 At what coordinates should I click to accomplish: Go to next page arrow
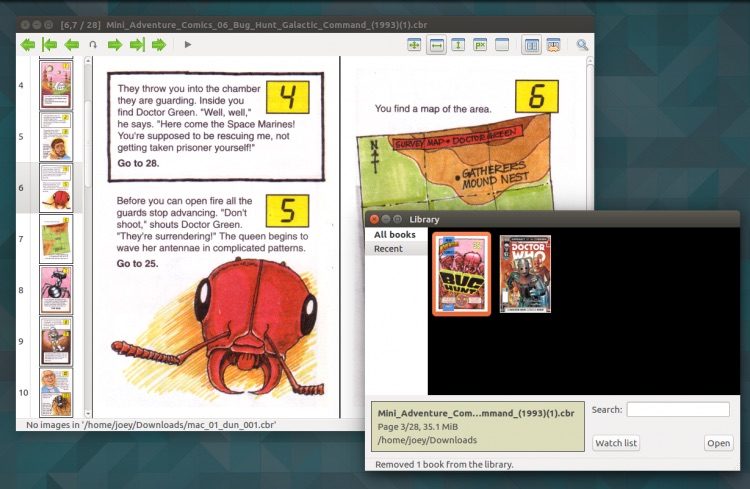tap(115, 45)
